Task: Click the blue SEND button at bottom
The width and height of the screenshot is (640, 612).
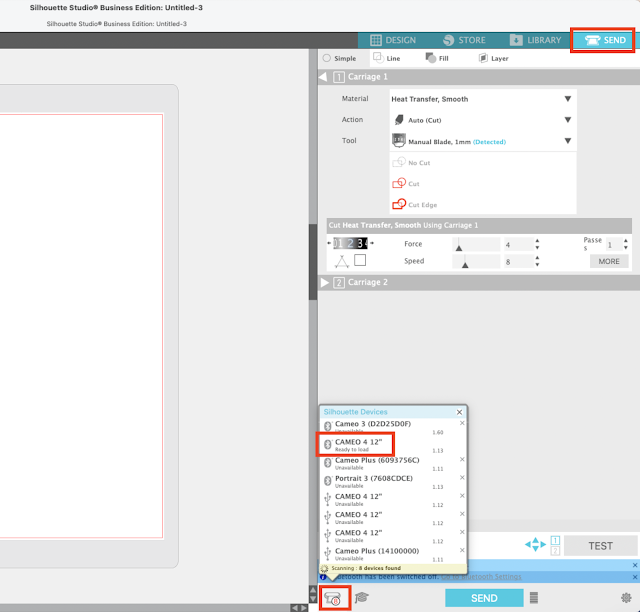Action: tap(484, 598)
